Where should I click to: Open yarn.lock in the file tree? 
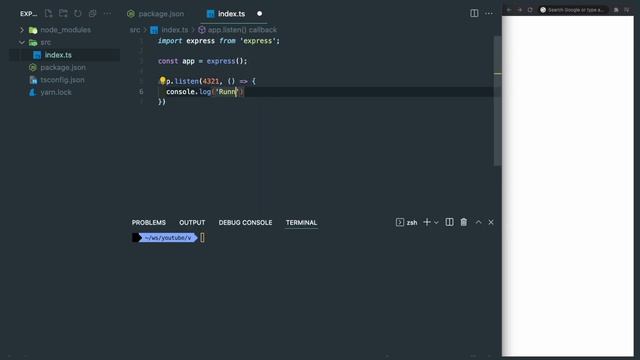click(x=56, y=92)
